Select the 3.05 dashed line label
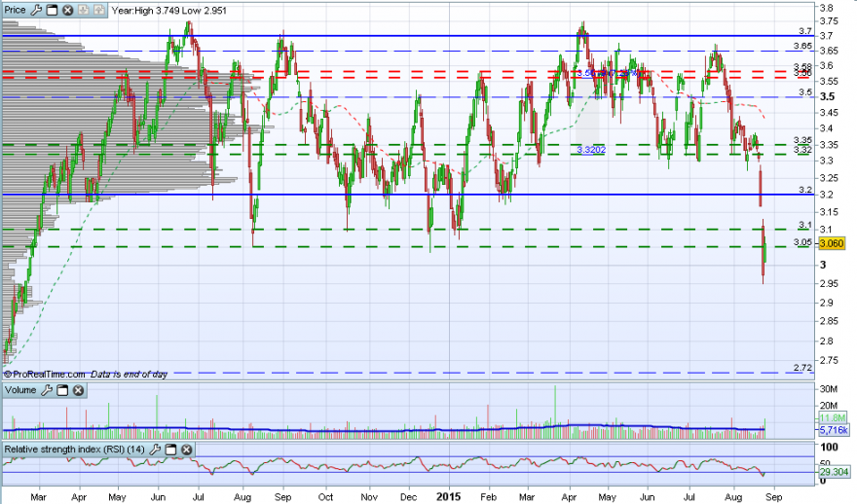857x504 pixels. (802, 242)
